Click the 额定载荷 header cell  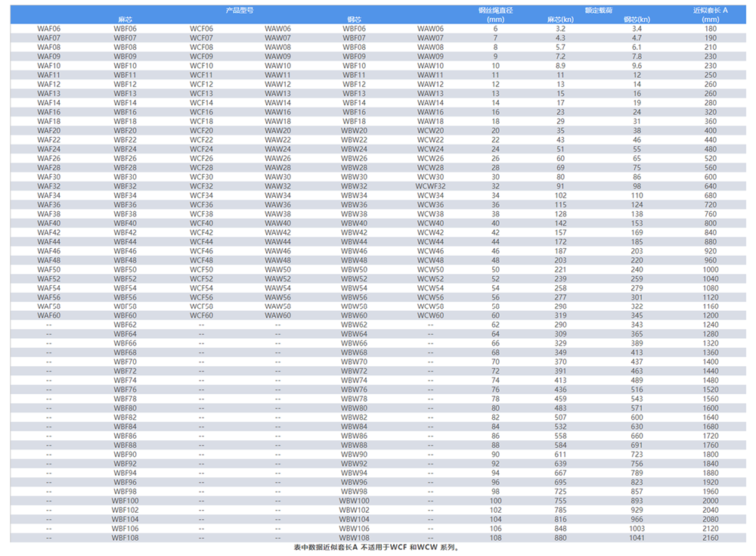(x=598, y=10)
